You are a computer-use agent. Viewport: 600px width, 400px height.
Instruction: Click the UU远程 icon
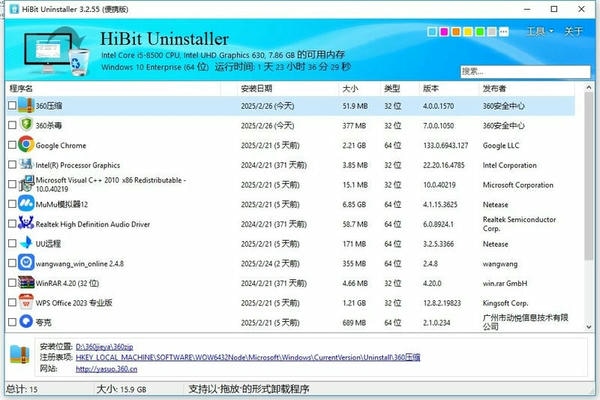click(x=26, y=243)
